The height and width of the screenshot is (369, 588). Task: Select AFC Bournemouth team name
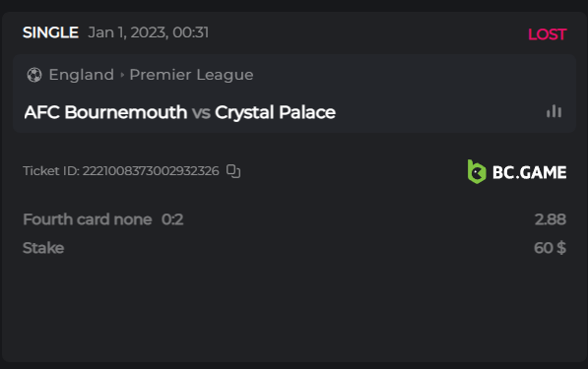click(x=105, y=112)
